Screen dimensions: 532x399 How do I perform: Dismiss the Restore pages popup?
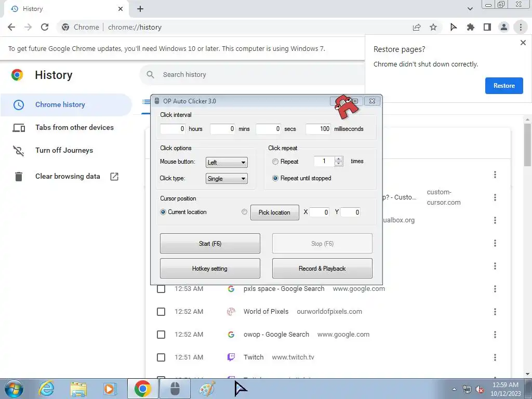pyautogui.click(x=523, y=43)
